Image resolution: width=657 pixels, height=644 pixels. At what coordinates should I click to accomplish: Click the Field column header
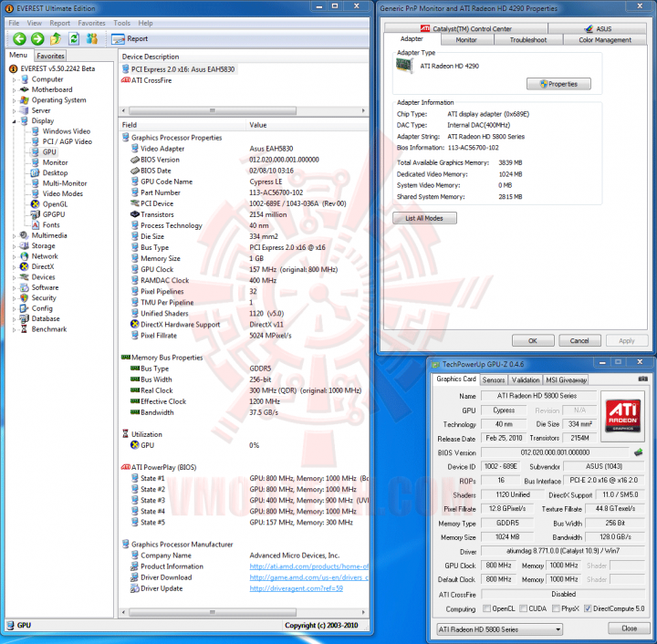coord(182,125)
